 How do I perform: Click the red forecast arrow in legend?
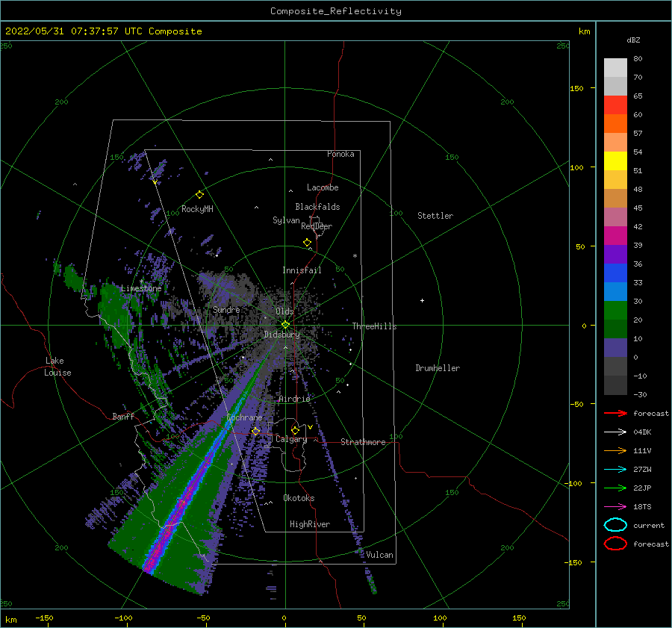tap(615, 413)
